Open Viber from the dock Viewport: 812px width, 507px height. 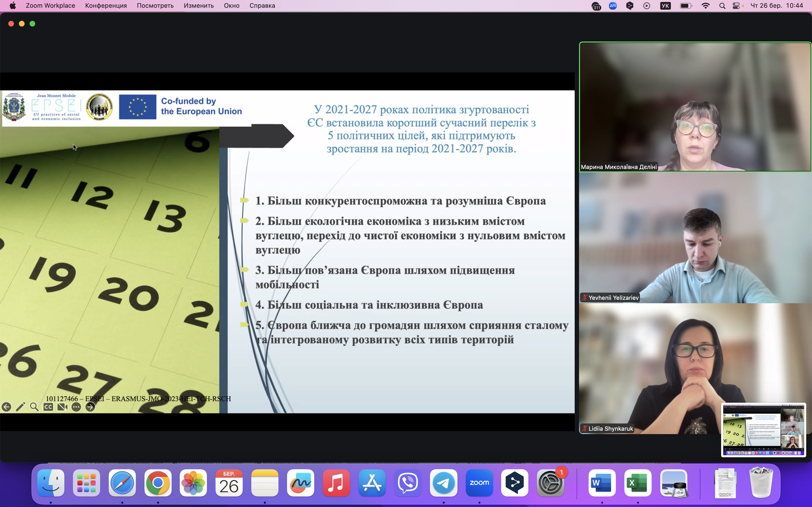[x=408, y=483]
